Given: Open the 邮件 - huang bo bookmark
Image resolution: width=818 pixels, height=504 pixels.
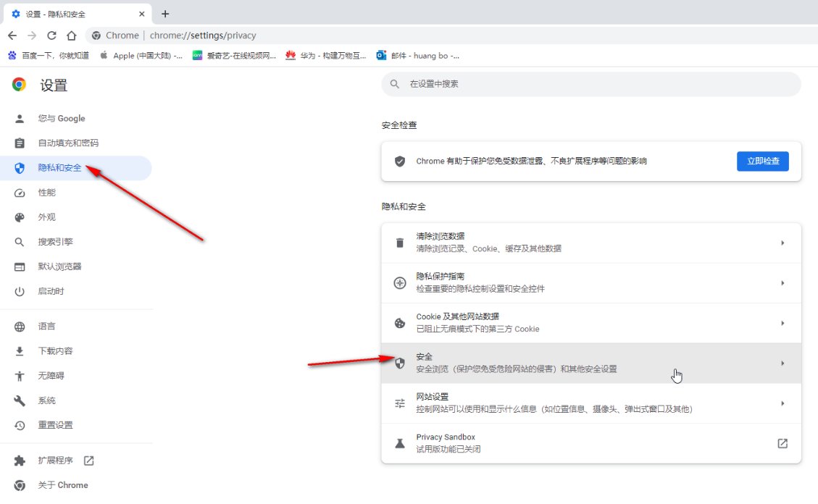Looking at the screenshot, I should click(418, 55).
